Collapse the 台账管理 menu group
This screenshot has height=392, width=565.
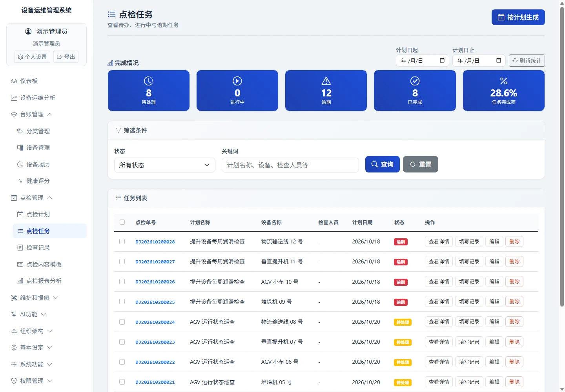pos(31,114)
